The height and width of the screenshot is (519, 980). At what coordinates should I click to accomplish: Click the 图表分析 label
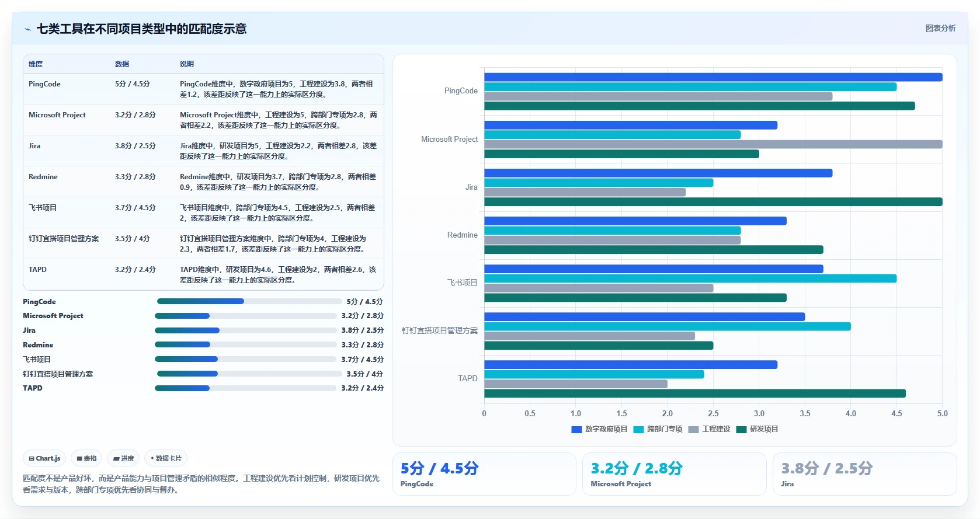coord(940,28)
